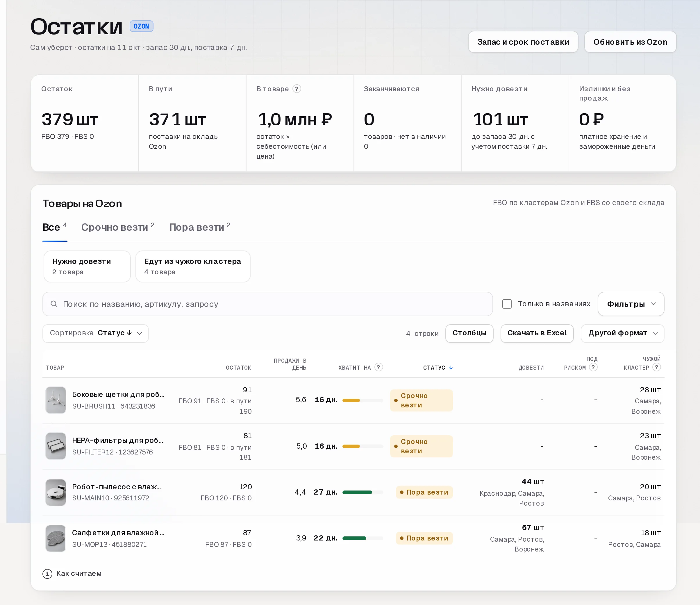The image size is (700, 605).
Task: Click the Товар column header
Action: (x=55, y=368)
